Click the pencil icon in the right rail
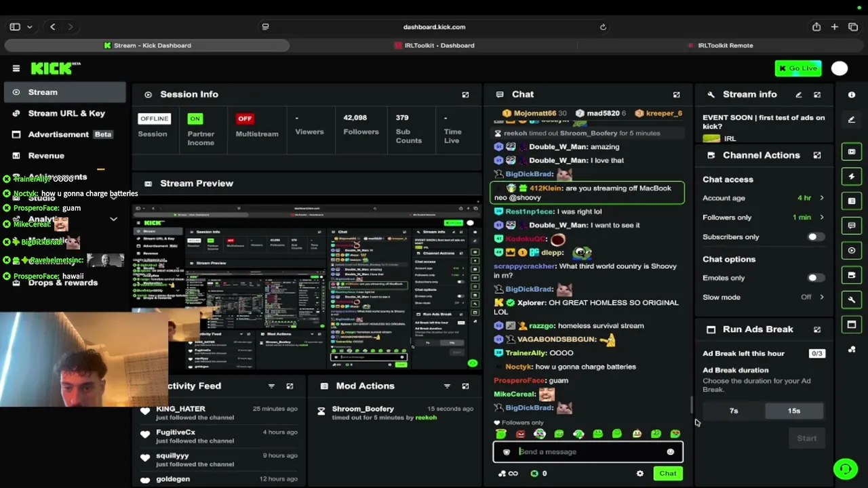 coord(852,120)
